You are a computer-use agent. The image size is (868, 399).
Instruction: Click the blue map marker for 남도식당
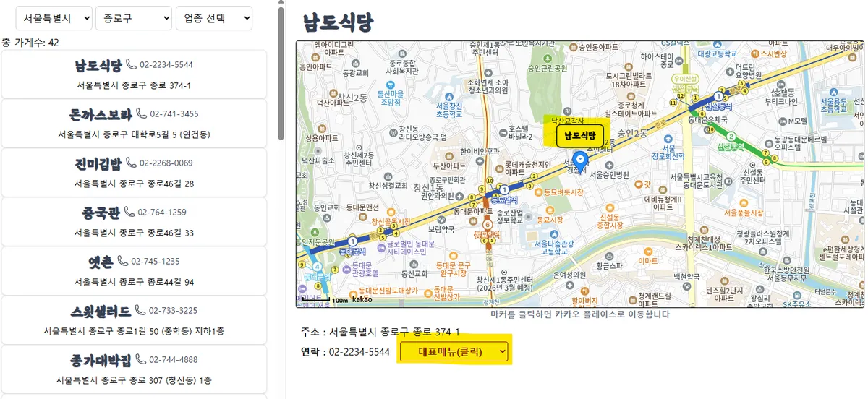[579, 161]
